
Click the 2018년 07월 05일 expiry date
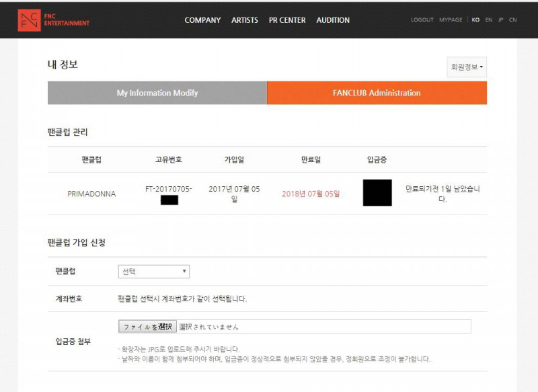tap(311, 194)
